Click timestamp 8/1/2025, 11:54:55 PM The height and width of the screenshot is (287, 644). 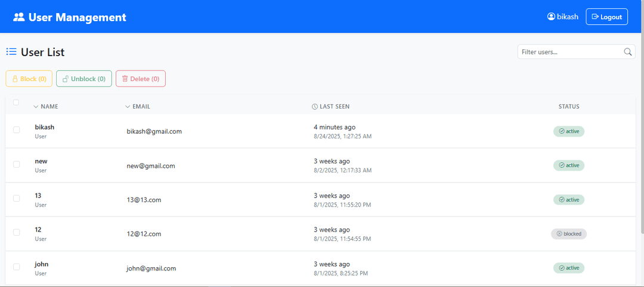(x=342, y=239)
